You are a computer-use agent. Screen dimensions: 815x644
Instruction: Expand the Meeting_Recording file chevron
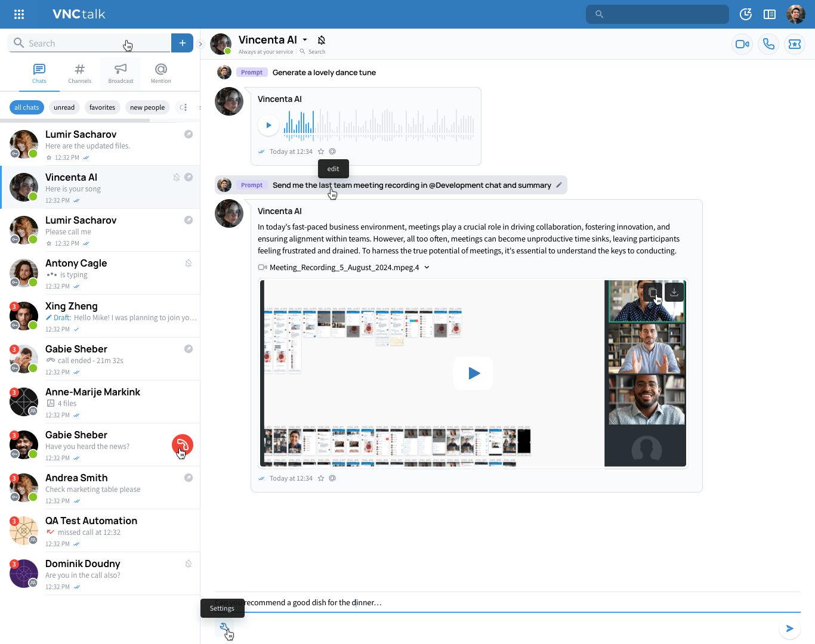tap(427, 267)
